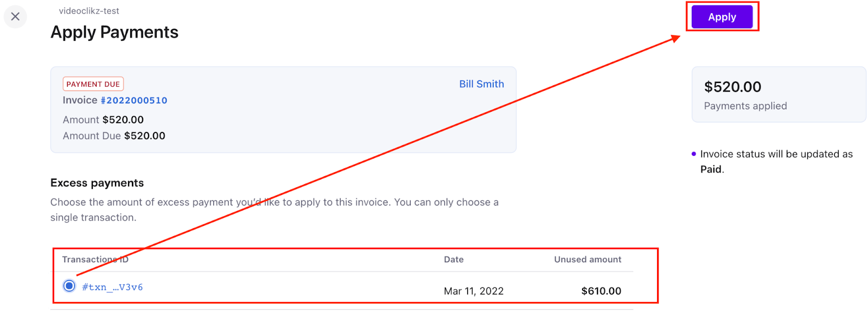Click the Mar 11, 2022 date cell
868x315 pixels.
(x=474, y=291)
